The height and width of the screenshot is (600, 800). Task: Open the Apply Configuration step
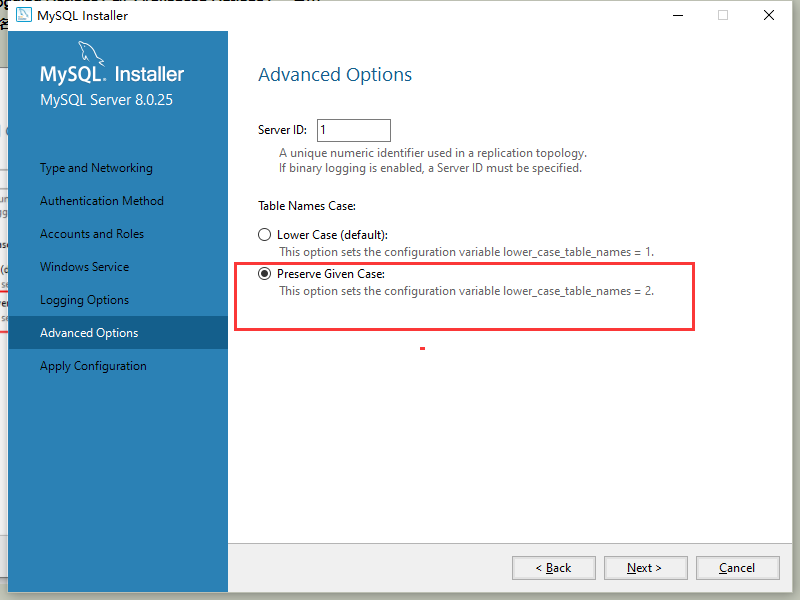tap(93, 366)
